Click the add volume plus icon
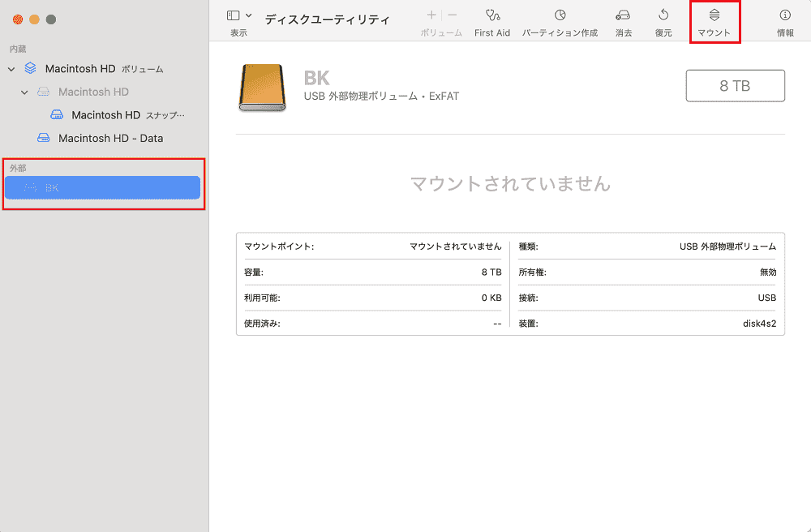Image resolution: width=811 pixels, height=532 pixels. click(432, 15)
